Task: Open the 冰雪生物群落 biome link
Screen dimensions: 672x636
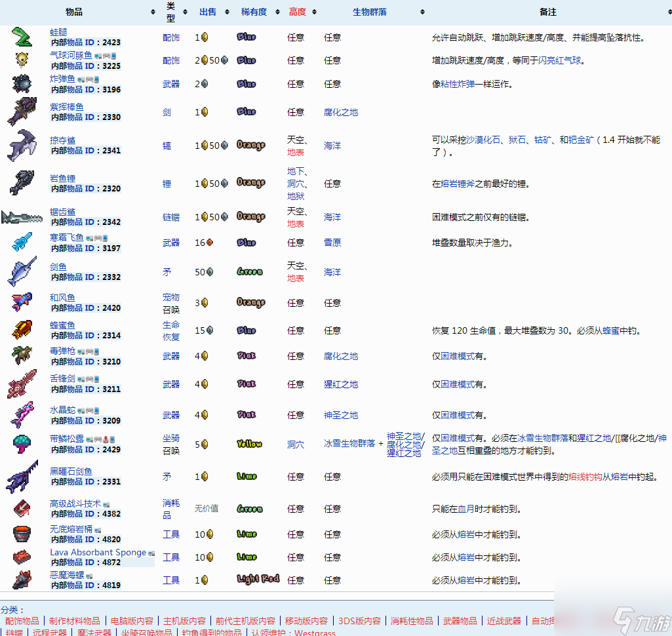Action: pos(349,444)
